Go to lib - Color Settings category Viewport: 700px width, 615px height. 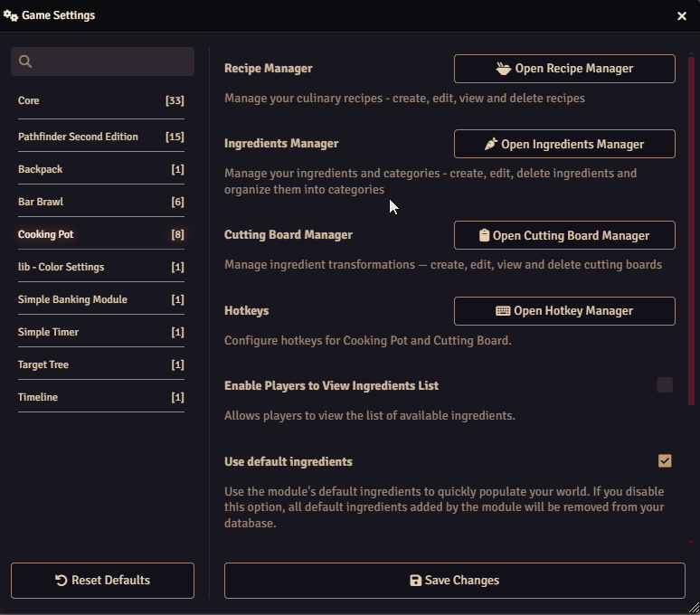click(61, 267)
